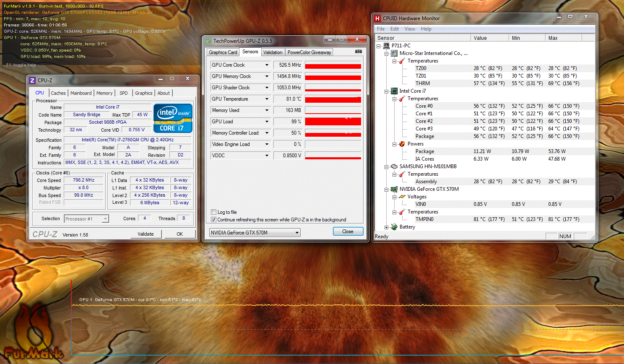Click the Close button in GPU-Z
The image size is (624, 364).
pos(348,231)
